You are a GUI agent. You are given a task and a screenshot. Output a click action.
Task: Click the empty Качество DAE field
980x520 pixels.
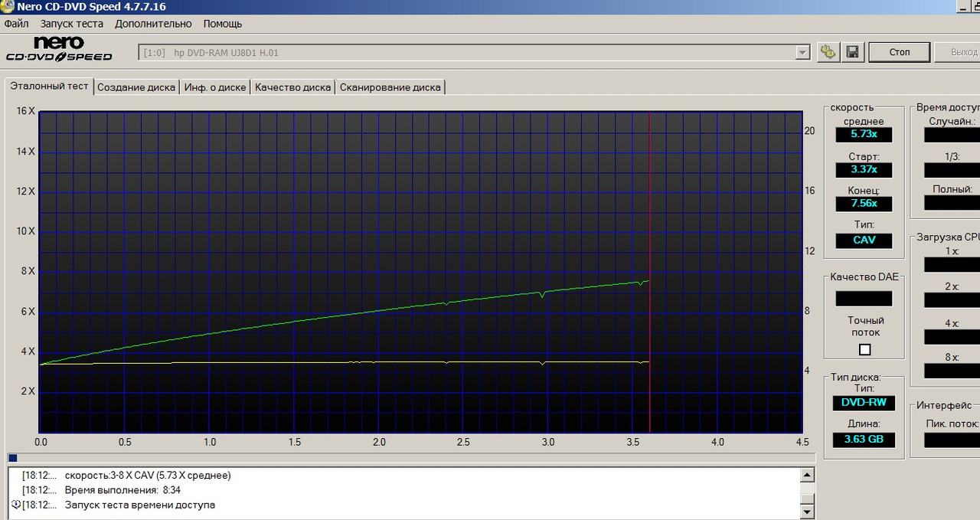click(x=864, y=299)
